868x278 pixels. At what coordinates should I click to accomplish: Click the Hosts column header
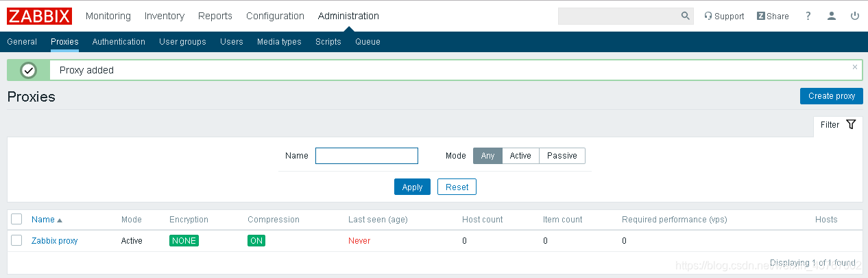(826, 220)
